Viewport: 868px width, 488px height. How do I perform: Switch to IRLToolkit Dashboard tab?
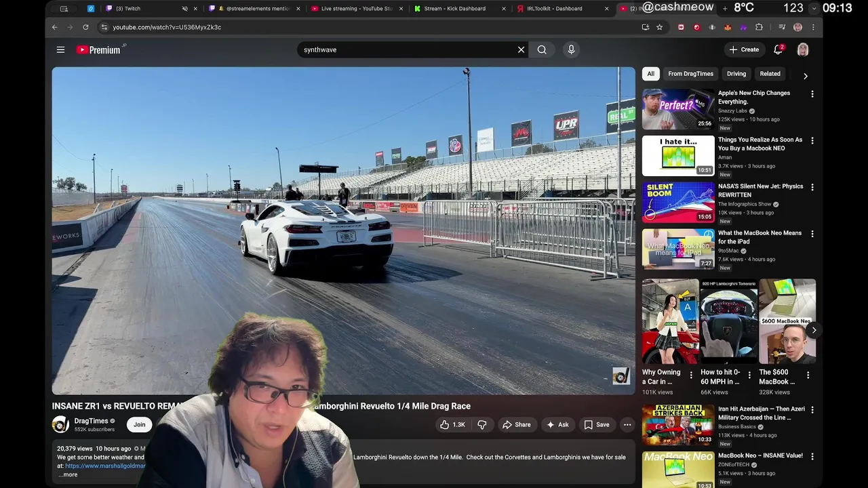[x=561, y=9]
